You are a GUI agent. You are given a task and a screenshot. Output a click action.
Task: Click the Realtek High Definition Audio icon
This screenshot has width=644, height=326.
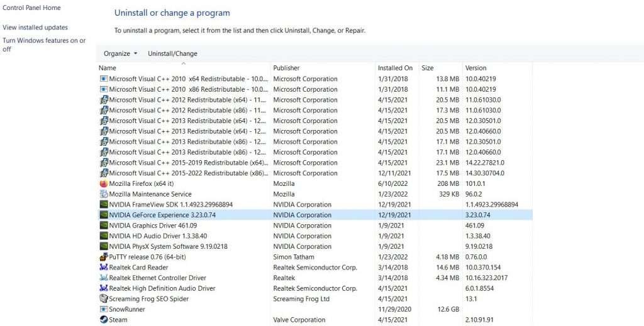point(104,288)
